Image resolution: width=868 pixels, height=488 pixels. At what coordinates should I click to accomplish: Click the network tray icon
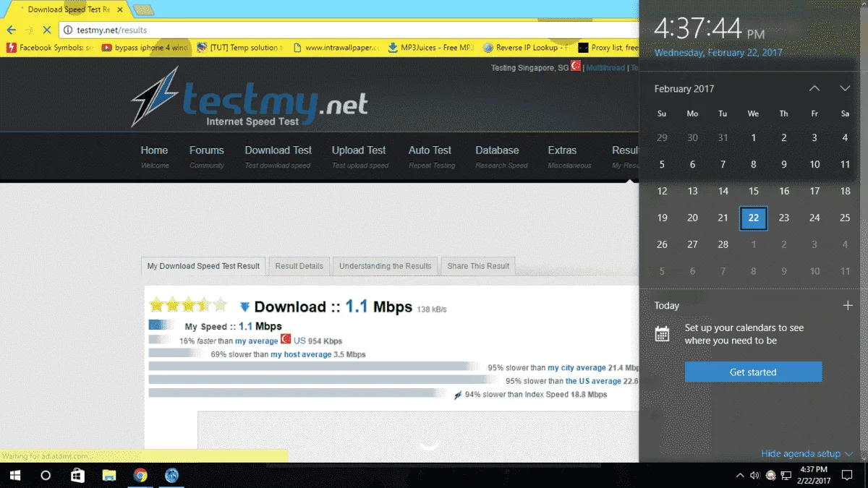pyautogui.click(x=786, y=475)
